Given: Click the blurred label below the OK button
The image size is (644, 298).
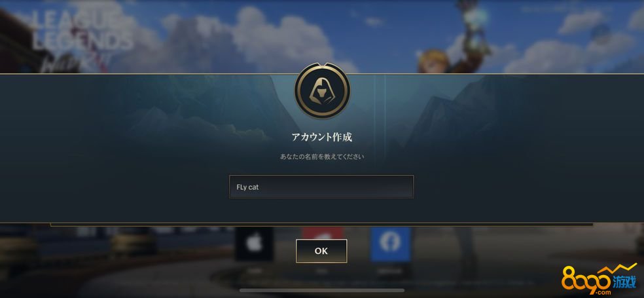Looking at the screenshot, I should [x=321, y=271].
